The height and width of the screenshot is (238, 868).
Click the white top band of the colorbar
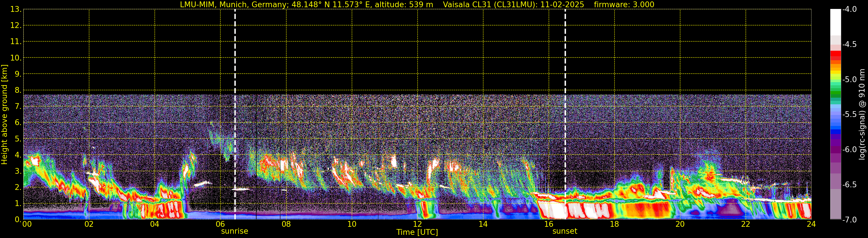pos(836,22)
